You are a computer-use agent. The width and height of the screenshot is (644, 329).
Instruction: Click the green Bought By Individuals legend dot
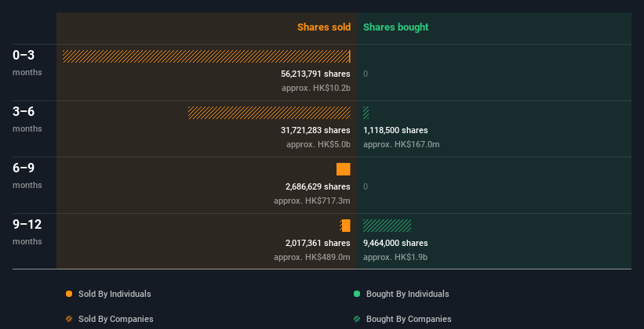coord(357,294)
